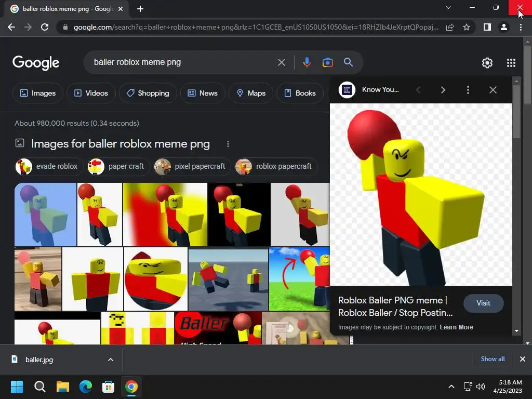Close the downloads bar

point(523,359)
